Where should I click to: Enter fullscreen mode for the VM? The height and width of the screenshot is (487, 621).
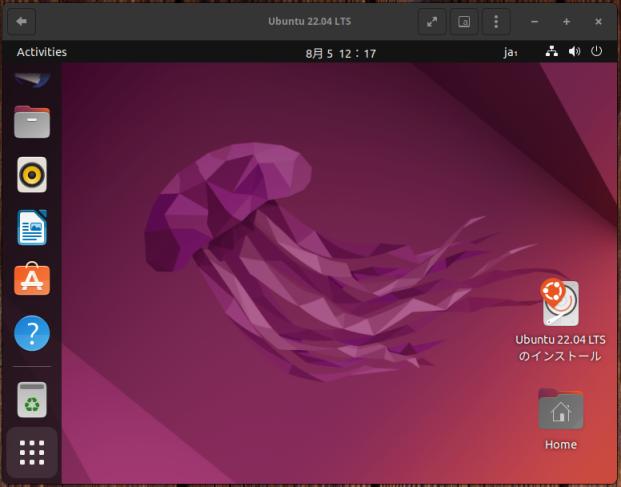point(432,21)
